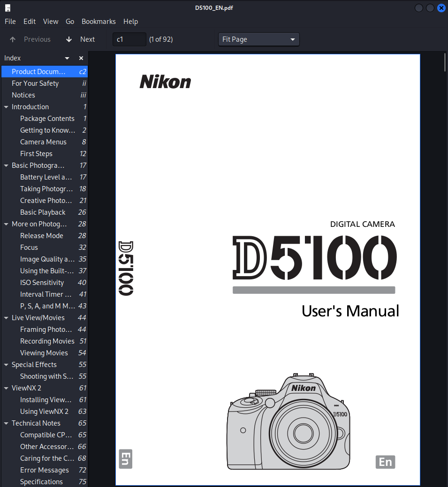Image resolution: width=448 pixels, height=487 pixels.
Task: Select Camera Menus index entry
Action: pos(45,142)
